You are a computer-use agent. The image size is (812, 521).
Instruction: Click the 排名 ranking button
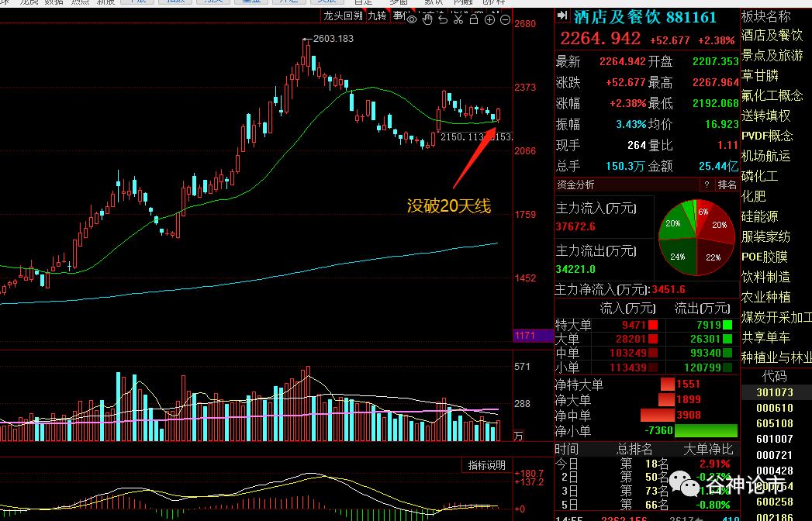(x=727, y=185)
